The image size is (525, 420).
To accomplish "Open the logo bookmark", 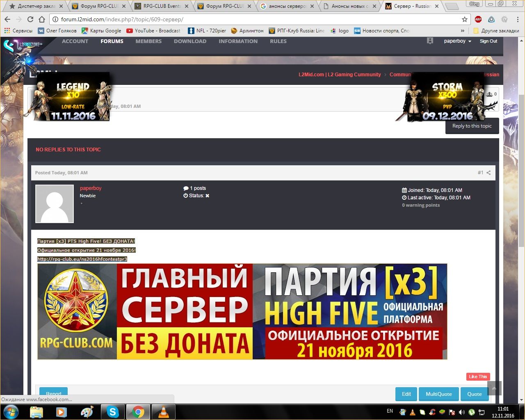I will [339, 31].
